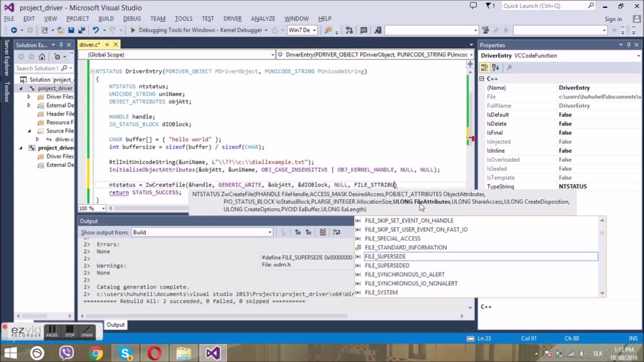Pin the Solution Explorer panel
Viewport: 644px width, 362px height.
(61, 45)
